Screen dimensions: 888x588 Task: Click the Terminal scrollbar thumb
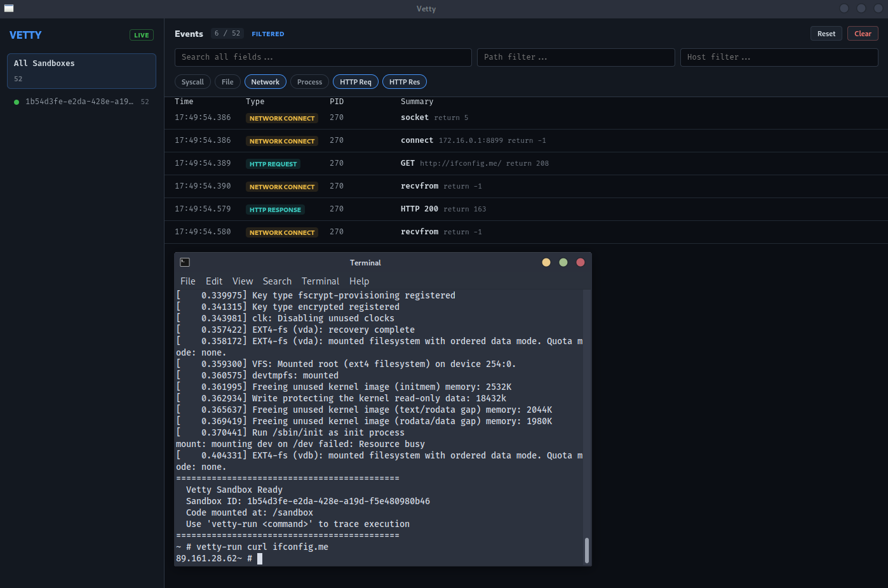[586, 551]
